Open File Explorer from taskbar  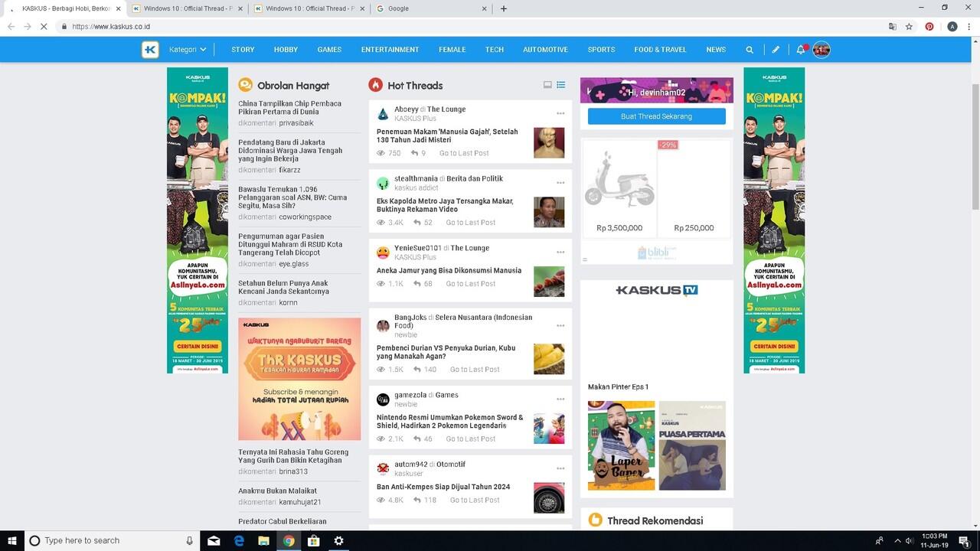(x=263, y=540)
